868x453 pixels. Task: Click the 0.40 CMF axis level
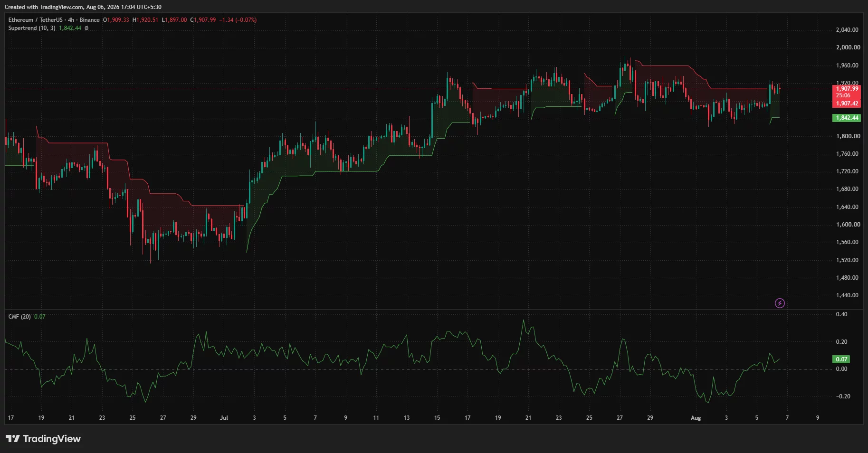(841, 314)
